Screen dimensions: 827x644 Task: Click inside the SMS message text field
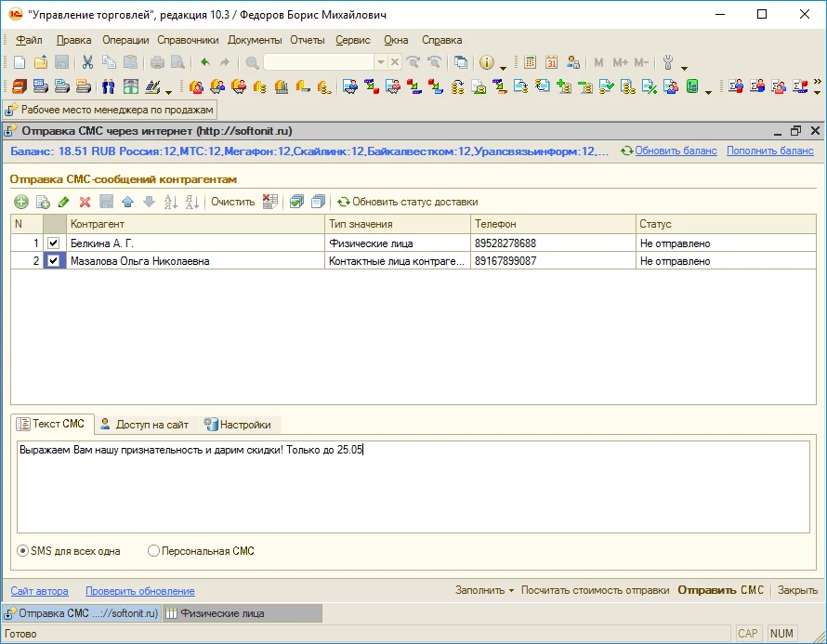pyautogui.click(x=413, y=488)
